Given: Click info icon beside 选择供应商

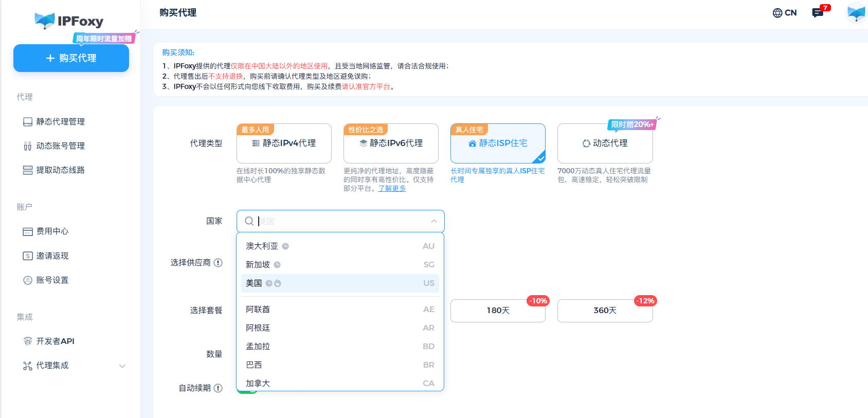Looking at the screenshot, I should point(218,263).
